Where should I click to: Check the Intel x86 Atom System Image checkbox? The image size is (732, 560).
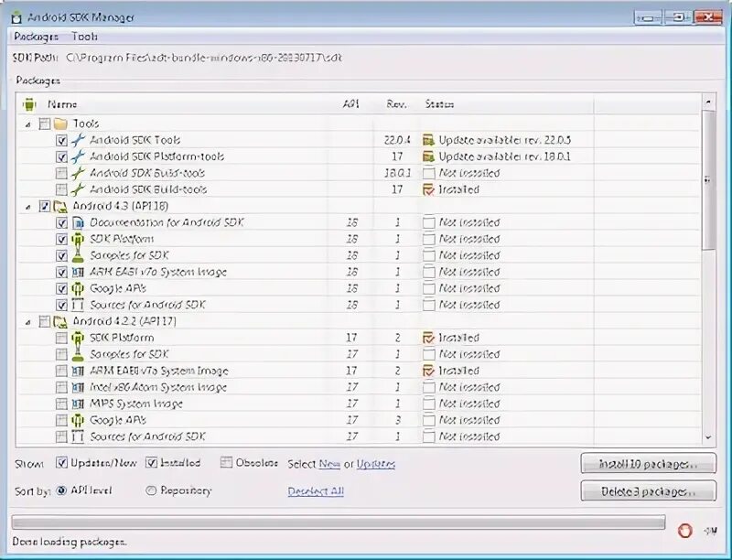(61, 387)
